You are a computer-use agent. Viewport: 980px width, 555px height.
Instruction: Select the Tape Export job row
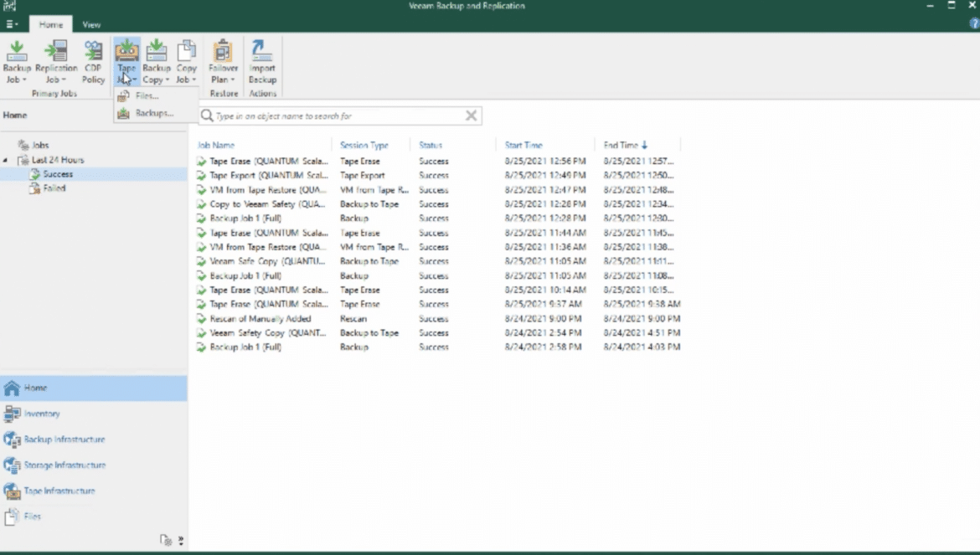click(438, 176)
